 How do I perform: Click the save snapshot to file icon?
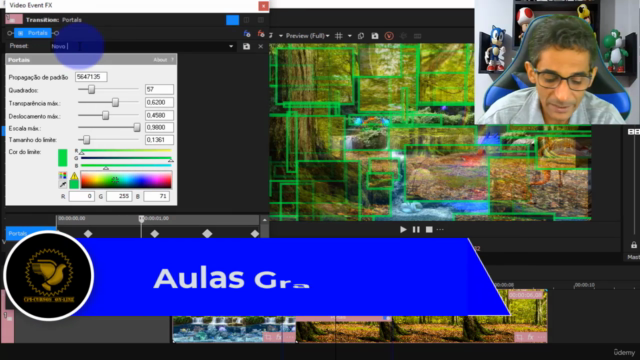tap(375, 36)
